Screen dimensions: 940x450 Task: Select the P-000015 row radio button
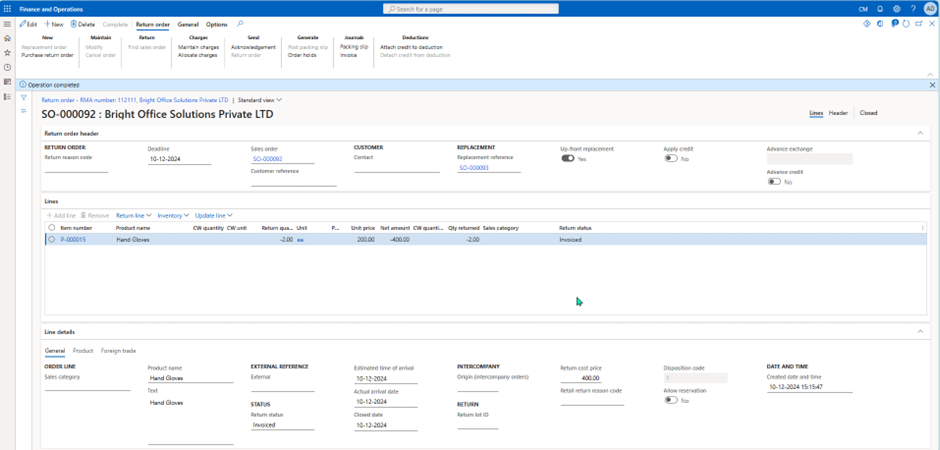52,239
